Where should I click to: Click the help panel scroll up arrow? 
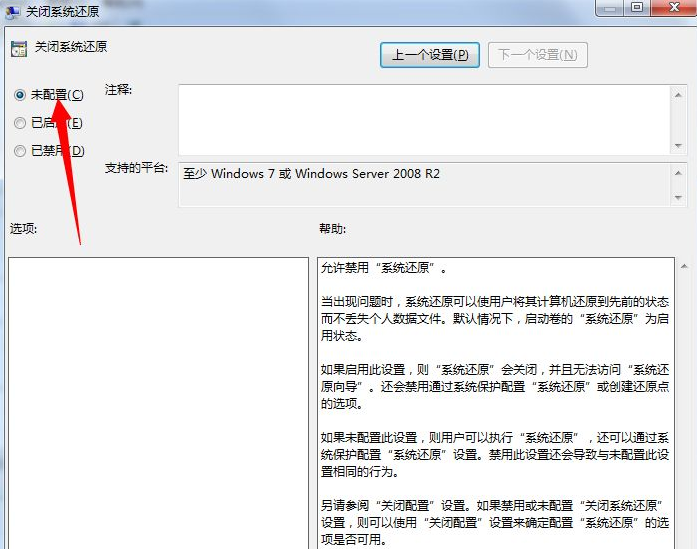684,266
